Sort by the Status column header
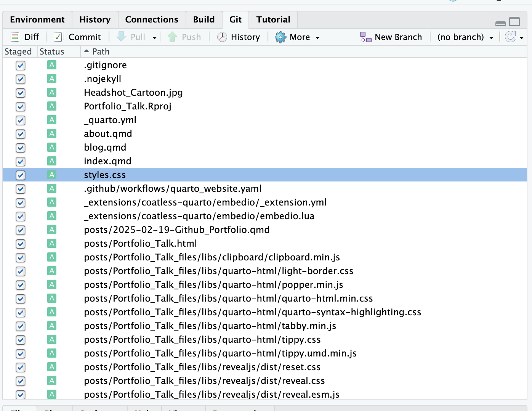The width and height of the screenshot is (532, 411). pos(52,51)
